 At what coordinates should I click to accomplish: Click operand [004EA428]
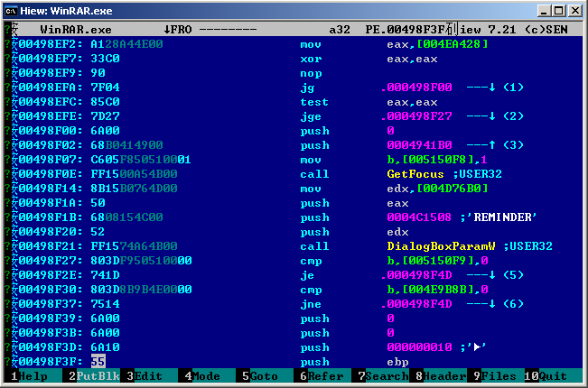[452, 44]
